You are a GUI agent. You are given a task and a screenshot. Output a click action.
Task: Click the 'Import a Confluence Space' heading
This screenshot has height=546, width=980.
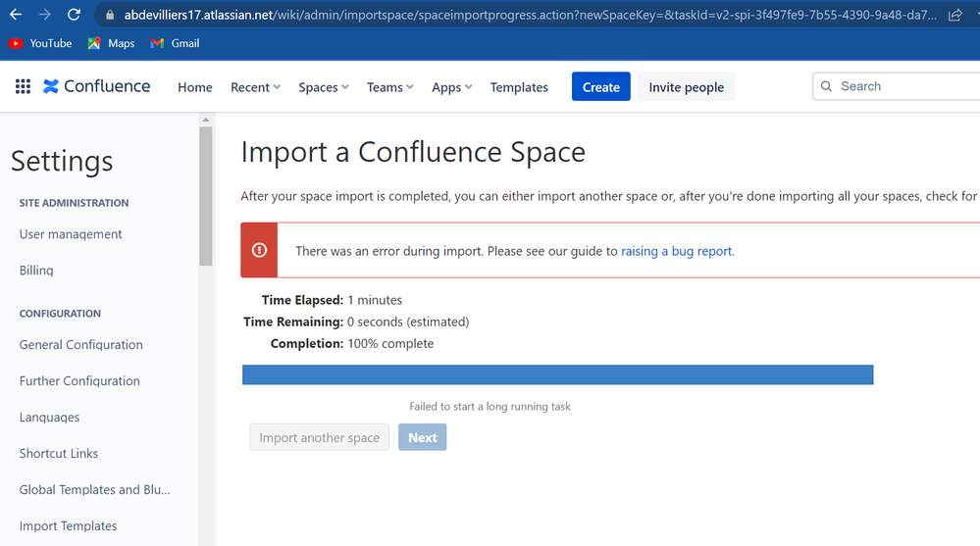pyautogui.click(x=413, y=152)
